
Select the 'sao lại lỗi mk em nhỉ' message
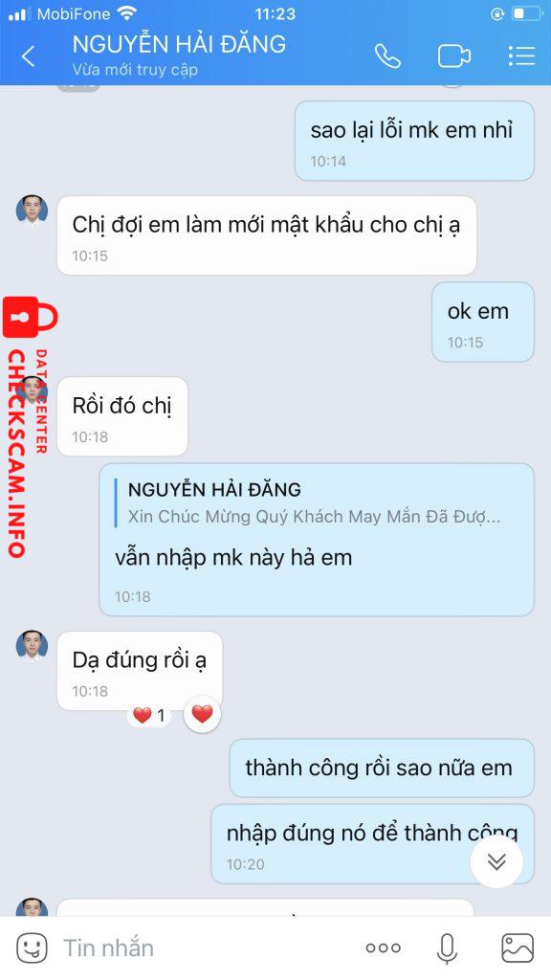point(414,142)
